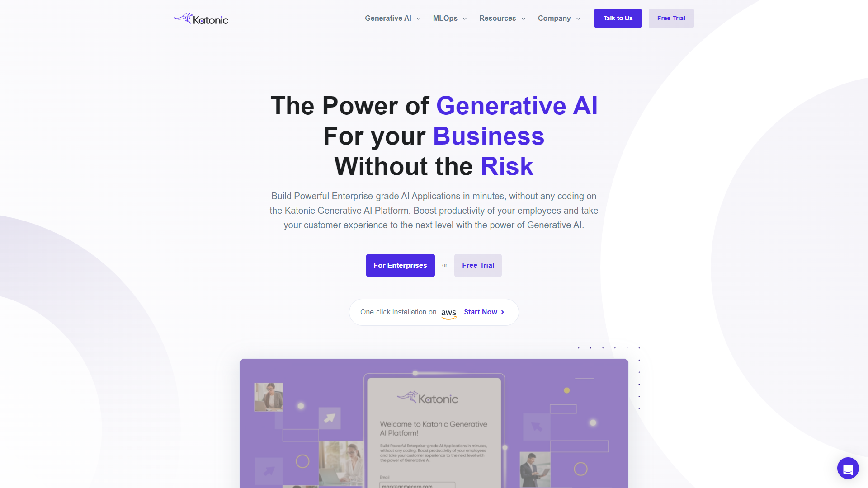Click the AWS logo icon
Image resolution: width=868 pixels, height=488 pixels.
tap(448, 312)
